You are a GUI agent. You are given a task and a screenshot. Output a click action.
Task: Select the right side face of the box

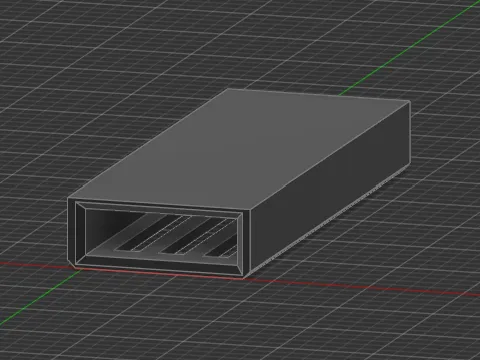(330, 189)
